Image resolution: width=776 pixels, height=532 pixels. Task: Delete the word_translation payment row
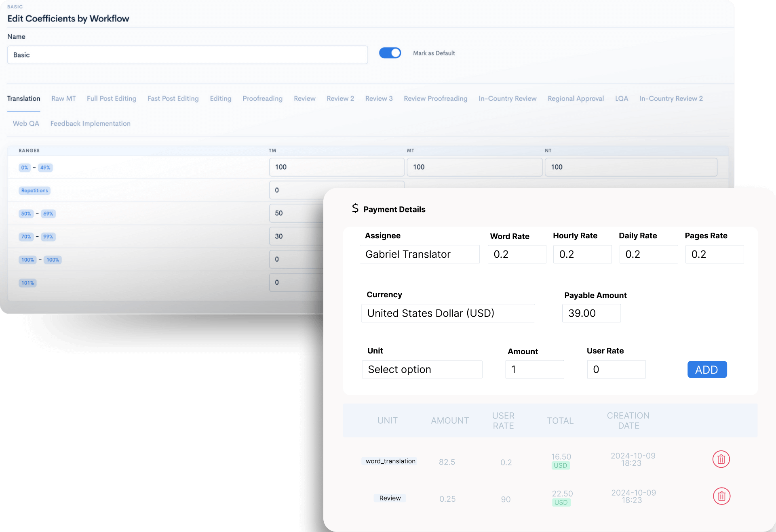(x=721, y=459)
